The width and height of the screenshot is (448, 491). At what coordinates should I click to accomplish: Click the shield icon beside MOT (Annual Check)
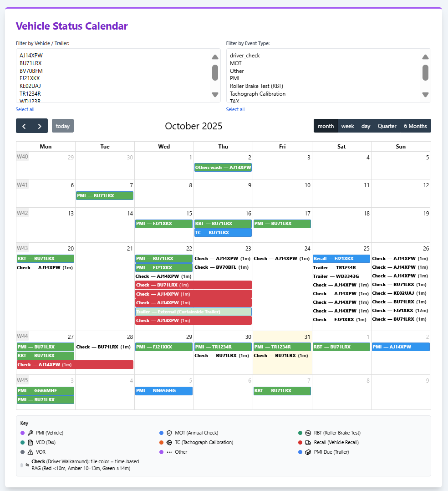pyautogui.click(x=169, y=433)
